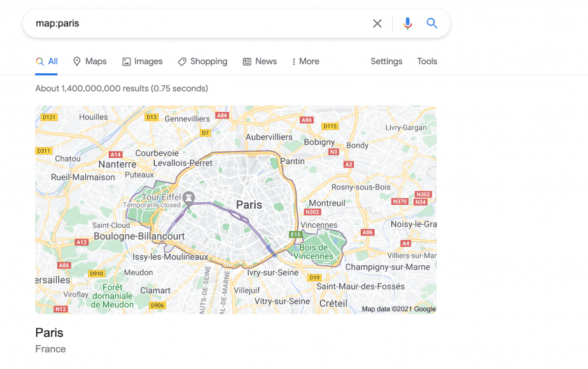Click Saint-Maur-des-Fossés label on map
588x369 pixels.
(x=360, y=286)
